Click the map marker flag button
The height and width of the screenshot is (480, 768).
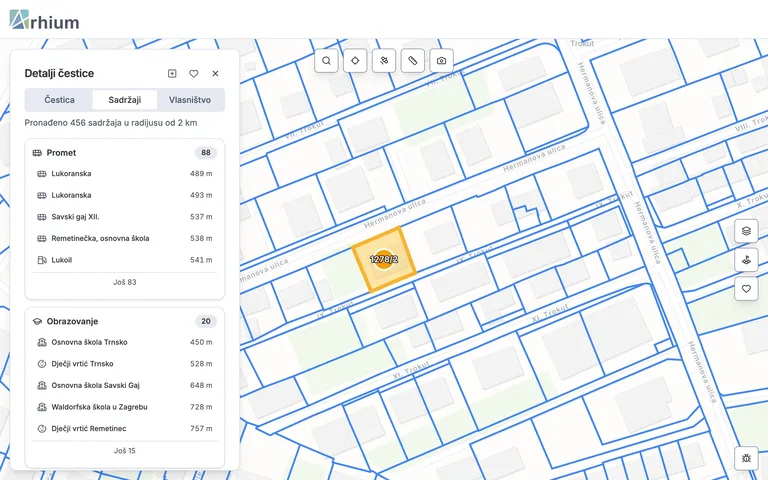[746, 260]
